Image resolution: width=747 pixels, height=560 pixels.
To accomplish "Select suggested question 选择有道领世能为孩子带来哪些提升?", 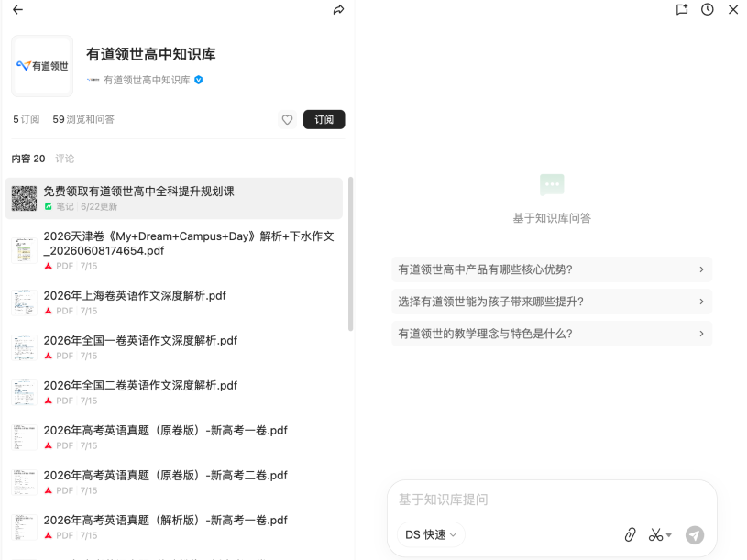I will (552, 302).
